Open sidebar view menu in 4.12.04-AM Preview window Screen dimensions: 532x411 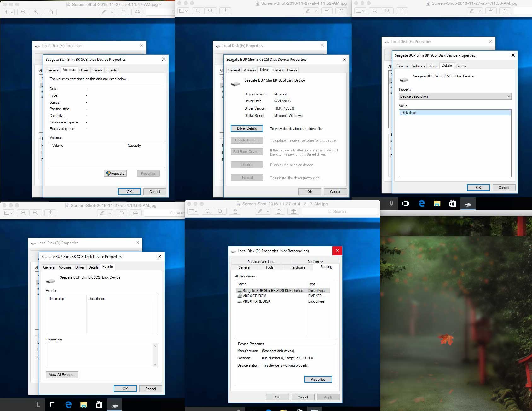click(9, 213)
